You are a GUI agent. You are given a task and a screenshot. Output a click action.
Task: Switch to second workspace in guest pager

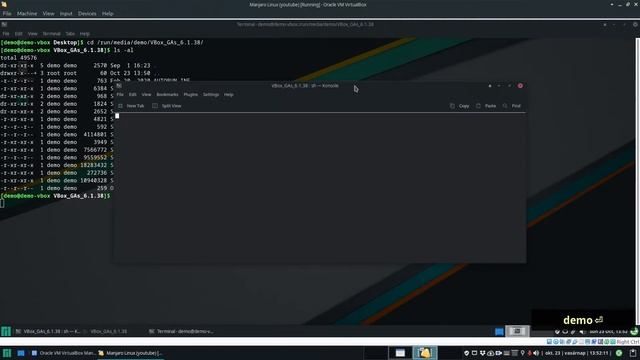click(x=517, y=331)
